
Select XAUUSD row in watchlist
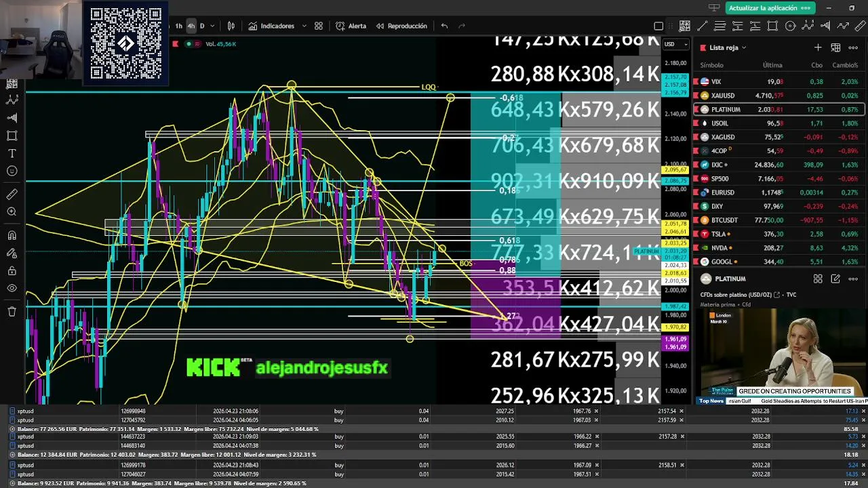pyautogui.click(x=778, y=96)
